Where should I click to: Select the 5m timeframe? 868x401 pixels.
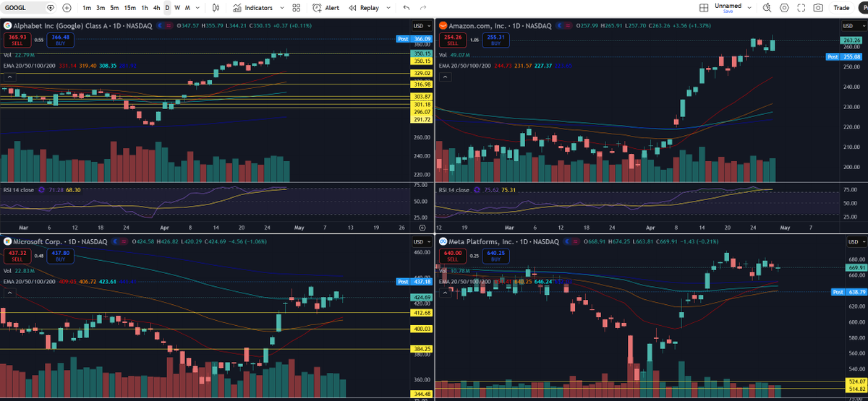114,7
